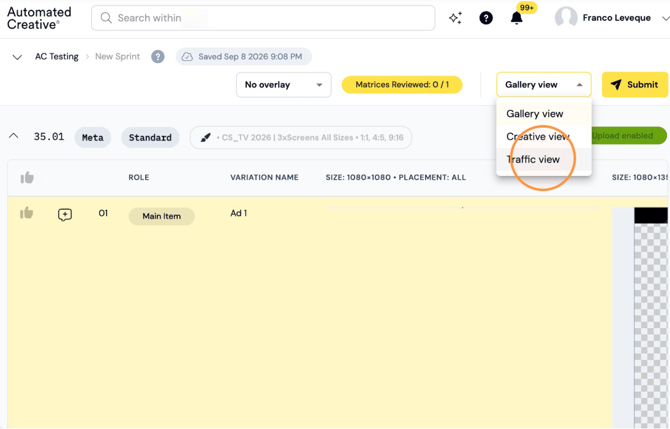This screenshot has height=429, width=670.
Task: Choose Creative view from the dropdown list
Action: click(x=544, y=136)
